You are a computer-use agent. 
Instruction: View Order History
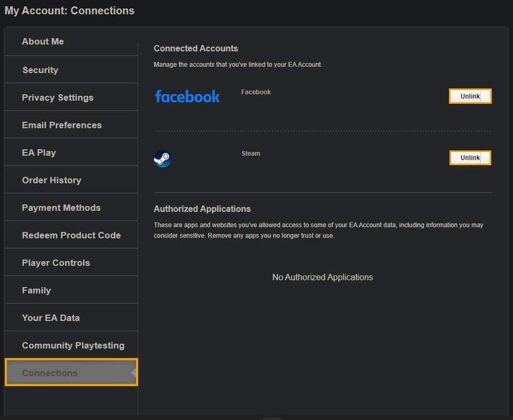[71, 180]
